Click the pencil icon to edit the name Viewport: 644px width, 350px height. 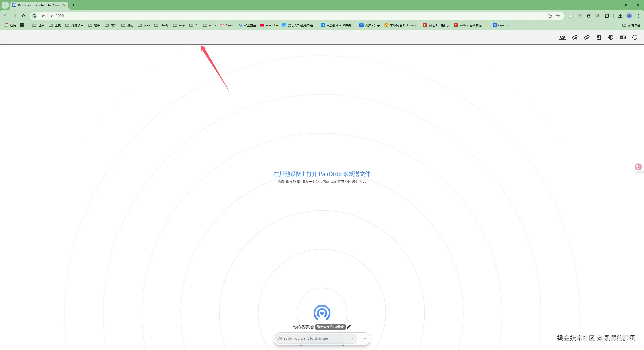coord(349,327)
